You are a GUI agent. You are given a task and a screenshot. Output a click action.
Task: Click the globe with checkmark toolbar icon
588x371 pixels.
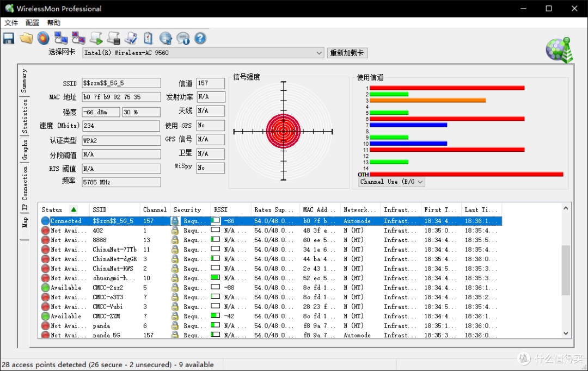click(166, 38)
